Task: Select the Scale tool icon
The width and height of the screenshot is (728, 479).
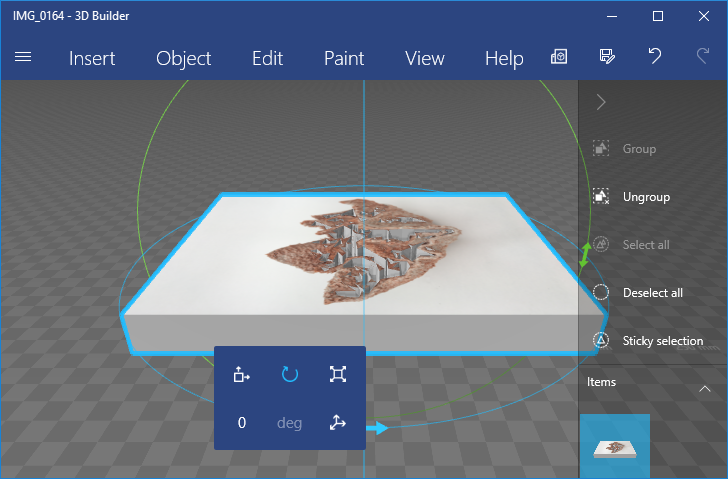Action: [x=338, y=374]
